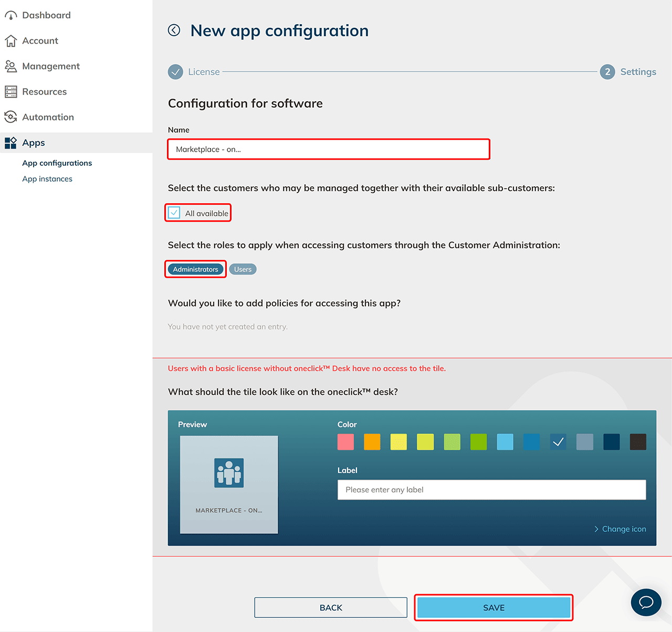Click the back arrow circle icon
The image size is (672, 632).
pos(174,30)
